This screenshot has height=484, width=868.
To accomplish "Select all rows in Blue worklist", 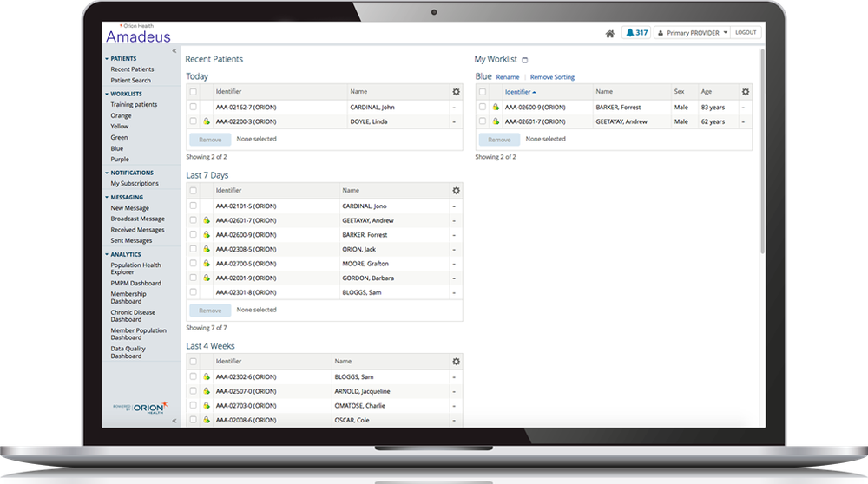I will (483, 92).
